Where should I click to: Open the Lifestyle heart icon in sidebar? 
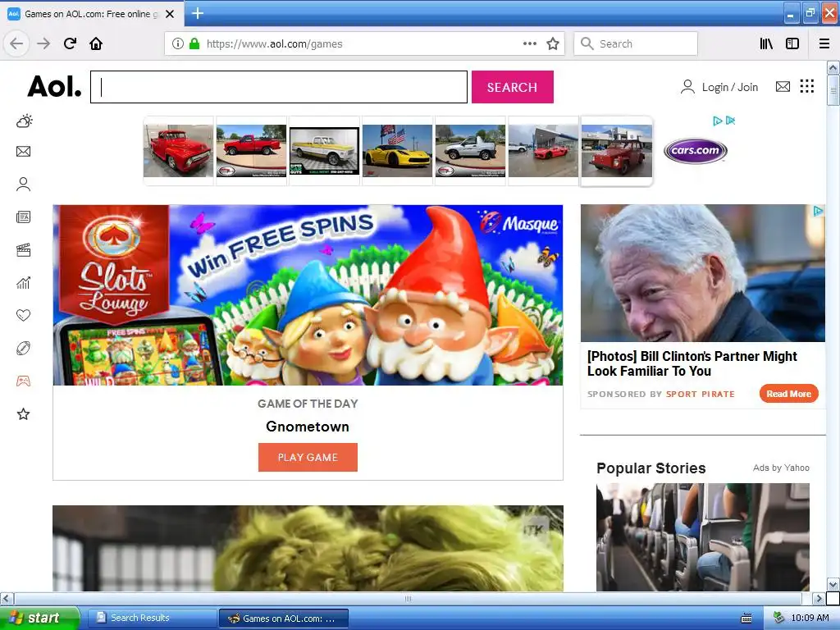[x=24, y=315]
